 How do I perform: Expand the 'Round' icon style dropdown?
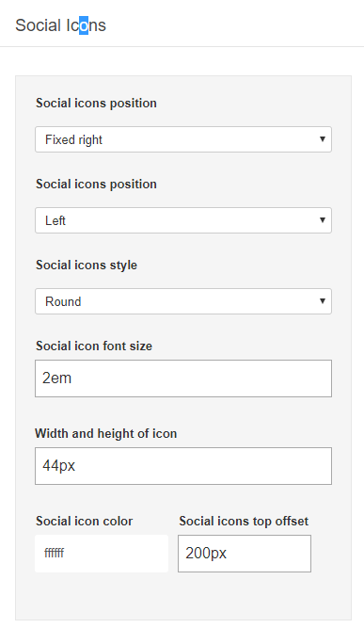pyautogui.click(x=183, y=301)
